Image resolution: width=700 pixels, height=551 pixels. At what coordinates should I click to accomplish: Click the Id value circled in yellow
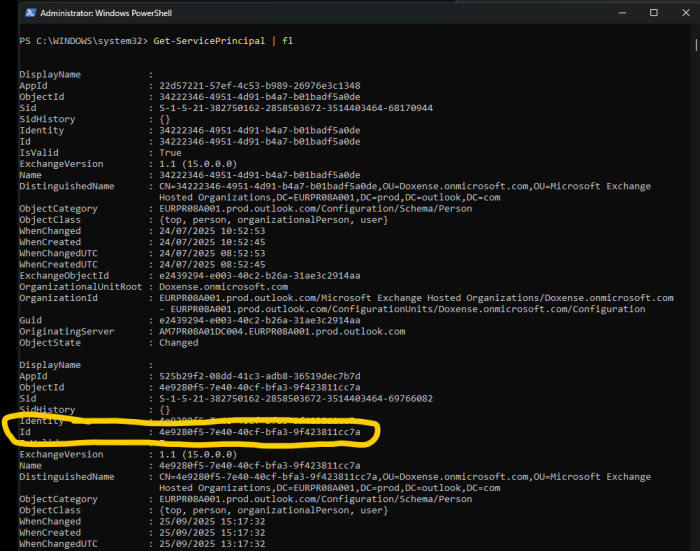[x=260, y=432]
